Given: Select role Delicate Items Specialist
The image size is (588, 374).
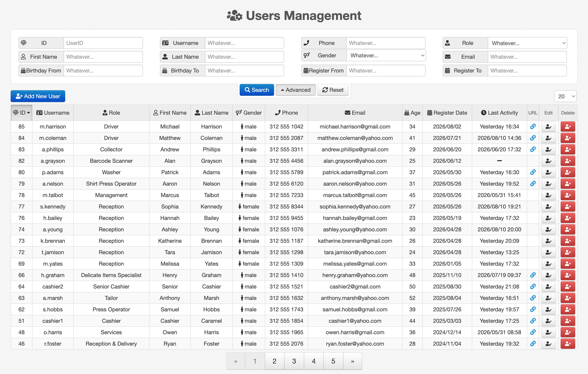Looking at the screenshot, I should click(x=111, y=275).
